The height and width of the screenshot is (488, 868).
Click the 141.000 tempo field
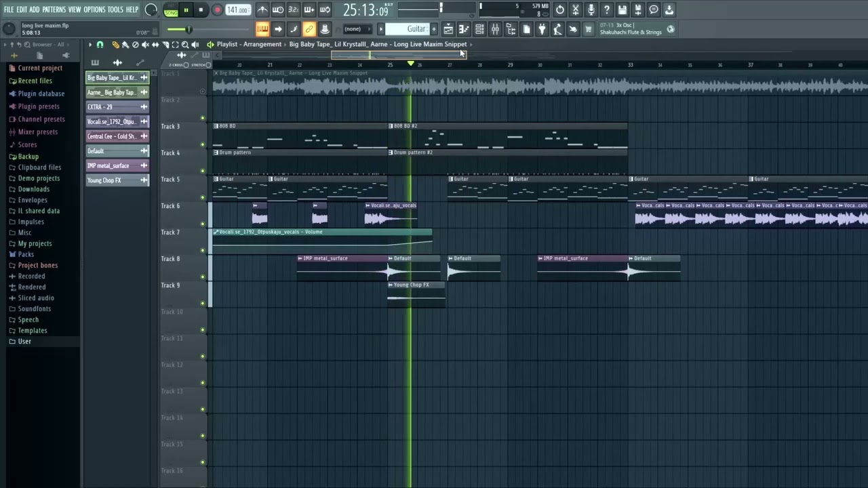click(237, 10)
